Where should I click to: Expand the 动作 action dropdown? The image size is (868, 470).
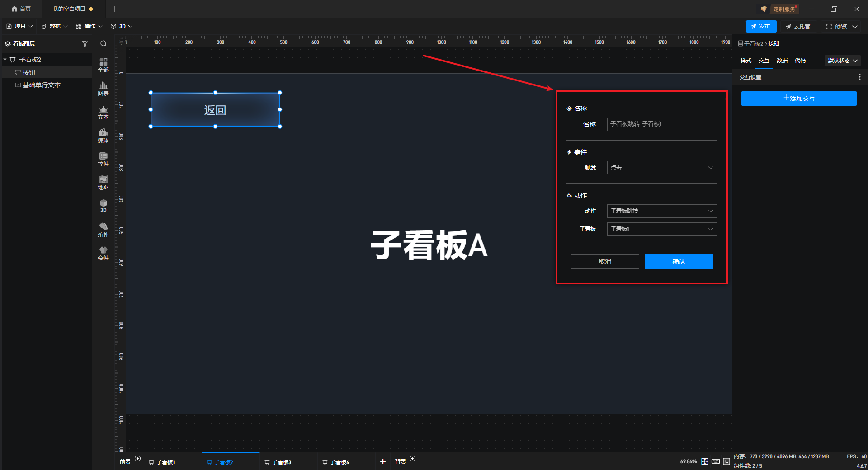(x=661, y=211)
